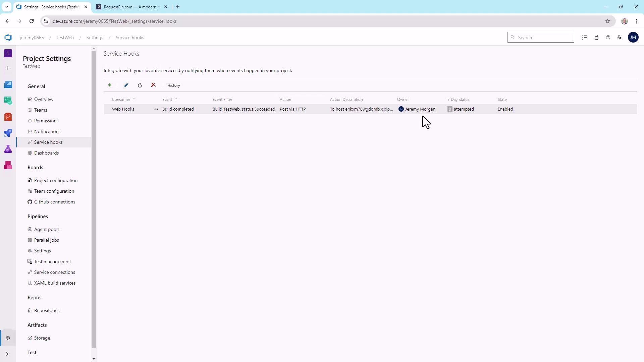Image resolution: width=644 pixels, height=362 pixels.
Task: Expand the left navigation with double chevron
Action: [x=8, y=354]
